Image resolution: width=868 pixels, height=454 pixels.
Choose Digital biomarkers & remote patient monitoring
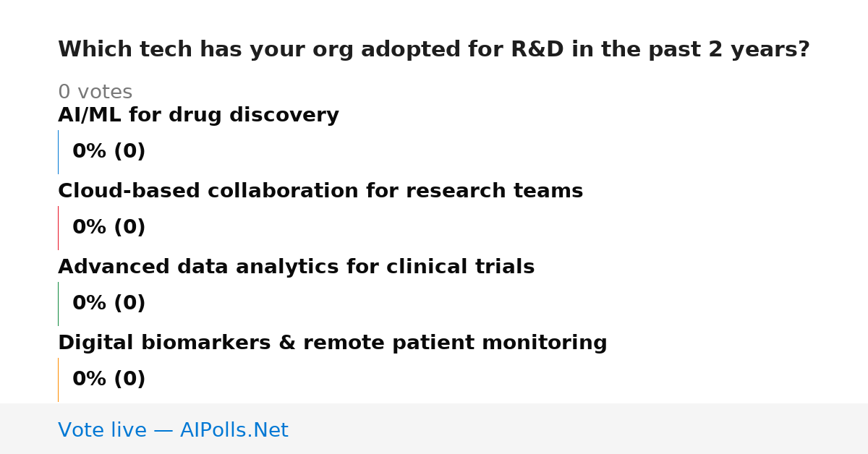333,343
